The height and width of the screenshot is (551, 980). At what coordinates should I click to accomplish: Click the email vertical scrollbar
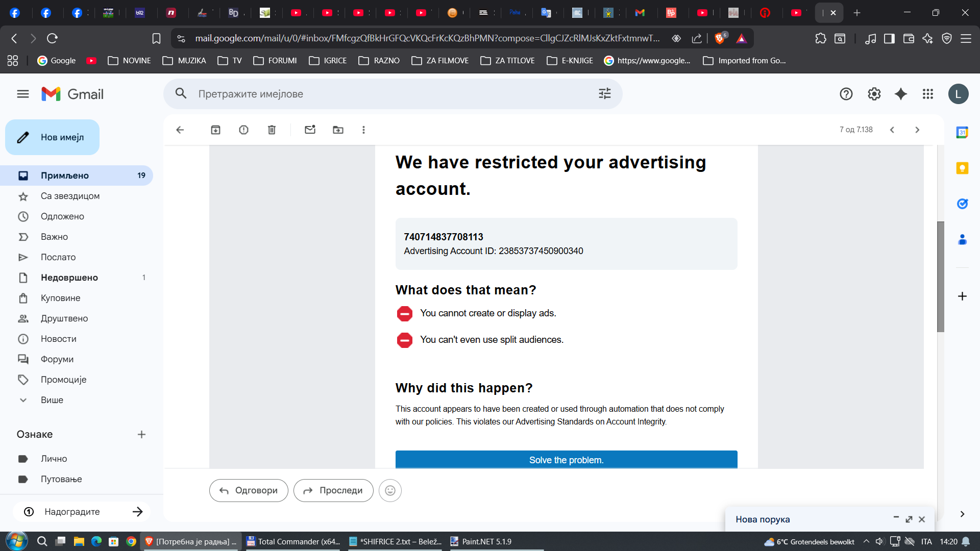click(x=940, y=277)
